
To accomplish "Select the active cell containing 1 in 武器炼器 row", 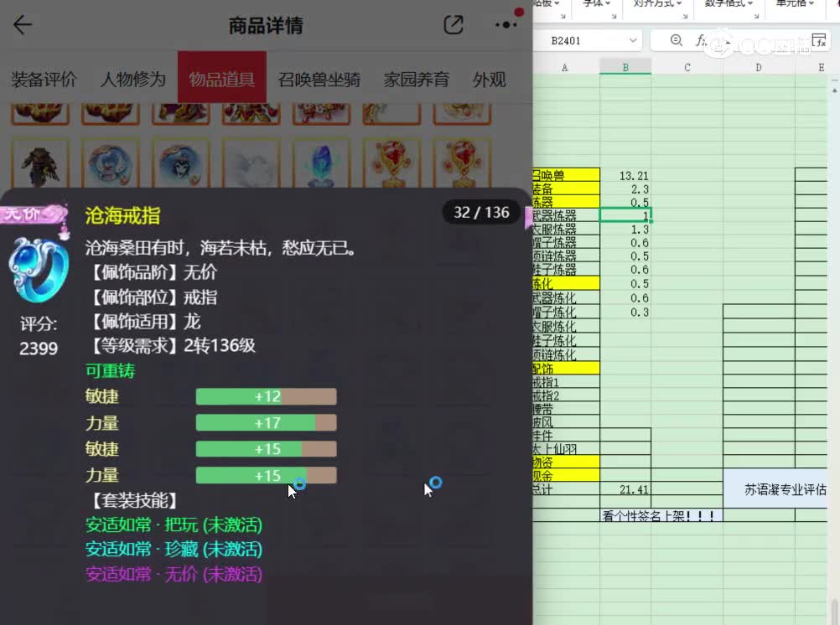I will click(625, 215).
